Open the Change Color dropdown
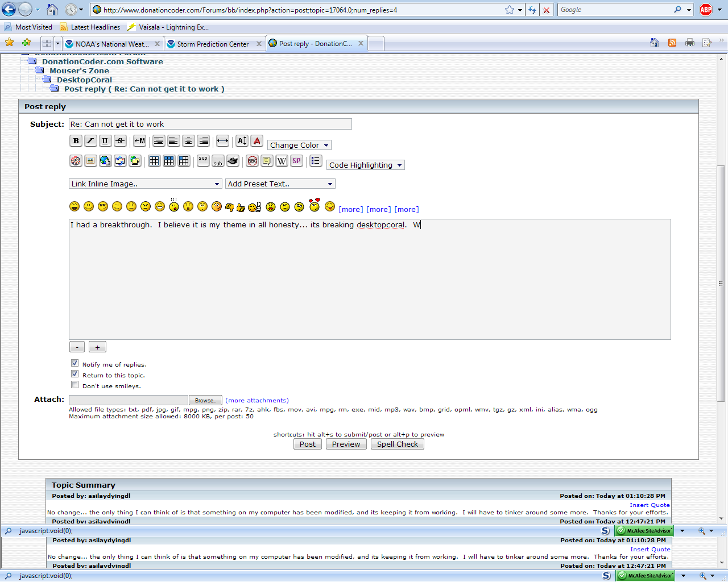The image size is (728, 582). click(299, 145)
